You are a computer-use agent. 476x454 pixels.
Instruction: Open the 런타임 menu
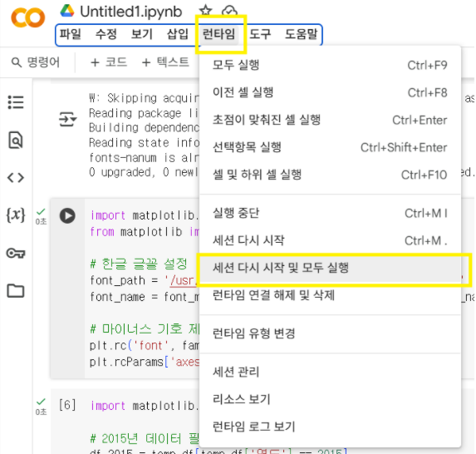218,34
